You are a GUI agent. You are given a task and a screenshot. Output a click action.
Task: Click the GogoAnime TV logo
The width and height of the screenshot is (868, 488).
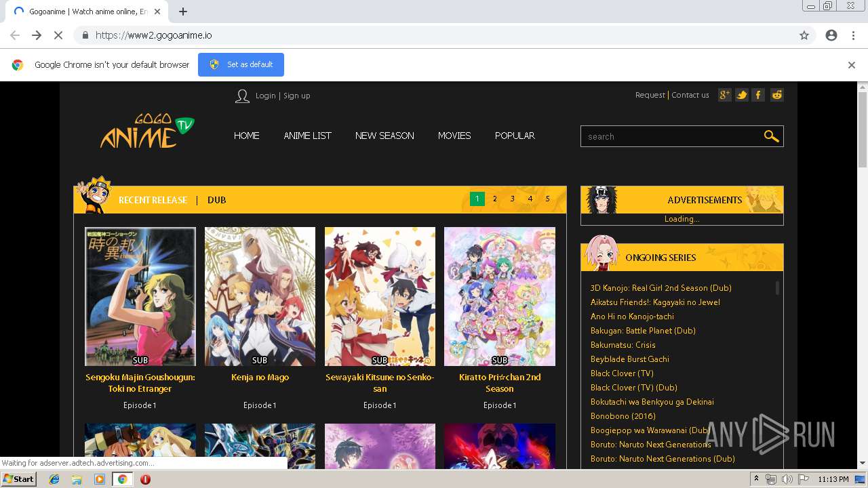pos(147,131)
